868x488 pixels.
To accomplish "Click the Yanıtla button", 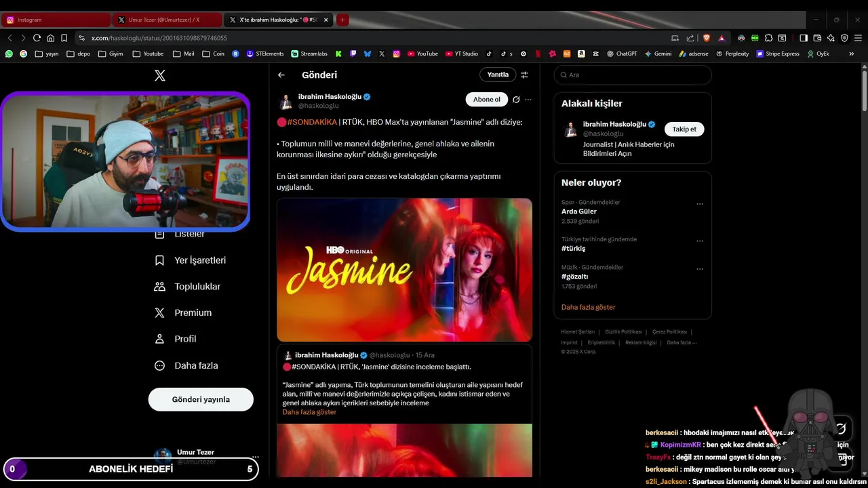I will (x=498, y=75).
